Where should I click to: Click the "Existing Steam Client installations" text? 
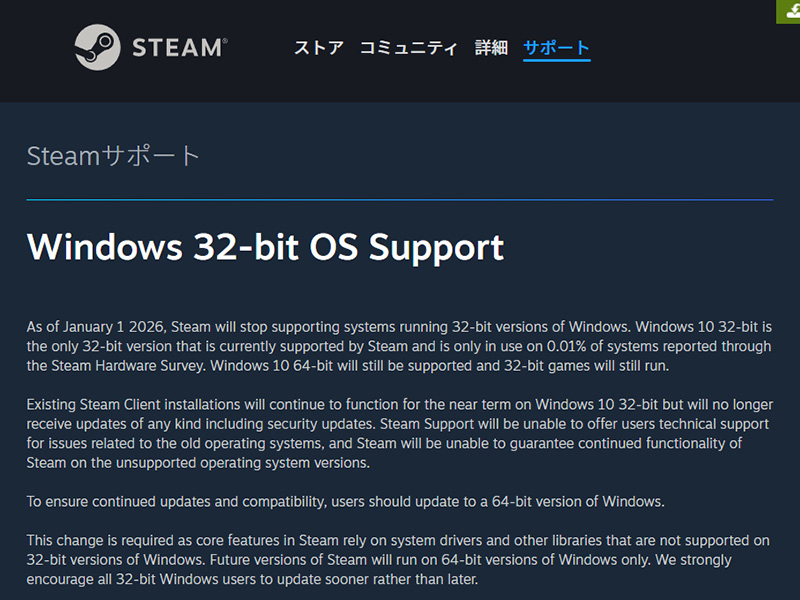141,405
